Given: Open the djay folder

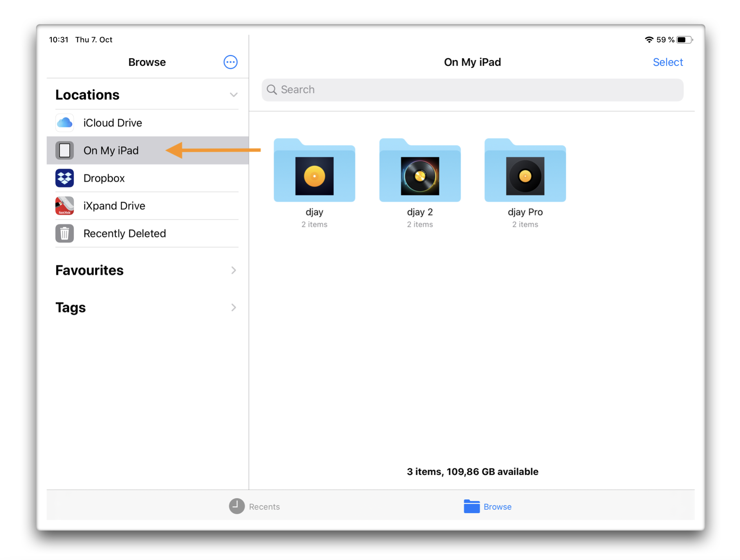Looking at the screenshot, I should point(314,171).
